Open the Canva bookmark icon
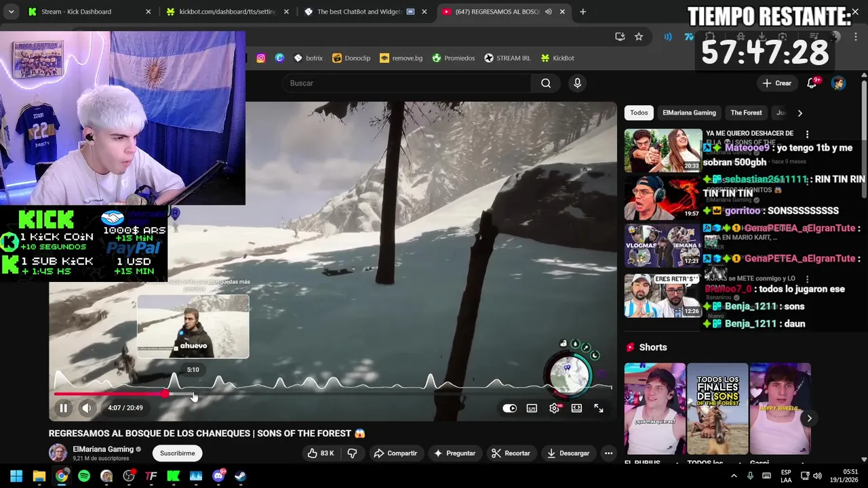This screenshot has width=868, height=488. click(279, 58)
